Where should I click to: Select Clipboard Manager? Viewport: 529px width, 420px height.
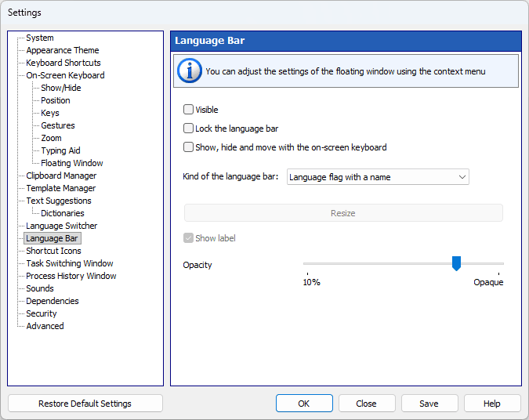[61, 176]
